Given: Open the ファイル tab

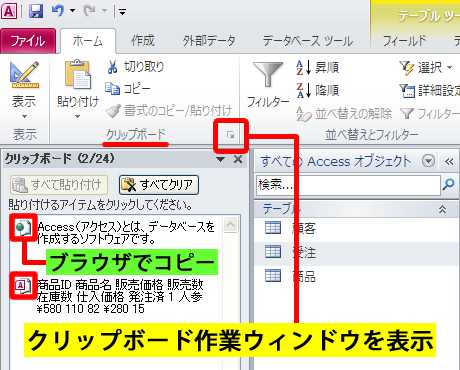Looking at the screenshot, I should (28, 41).
